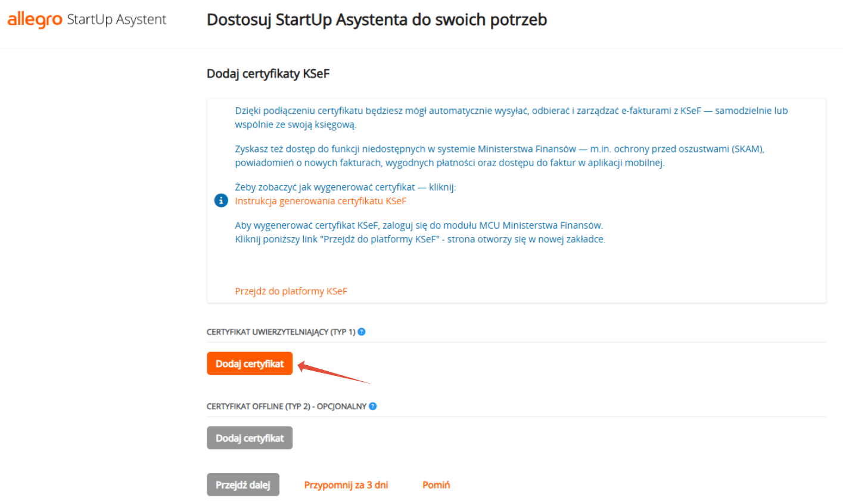Click orange Dodaj certyfikat button for Typ 1

pos(250,363)
